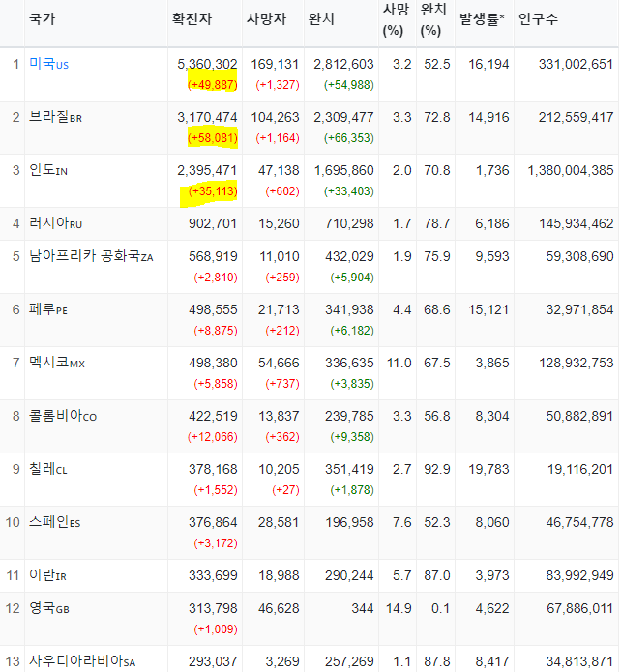This screenshot has height=672, width=621.
Task: Click Peru population 32,971,854
Action: coord(579,309)
